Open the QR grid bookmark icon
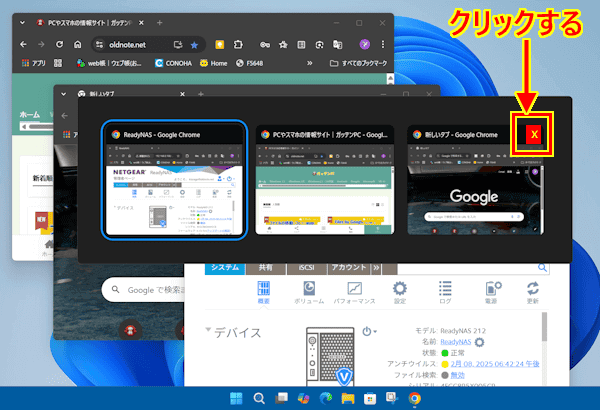 coord(58,63)
